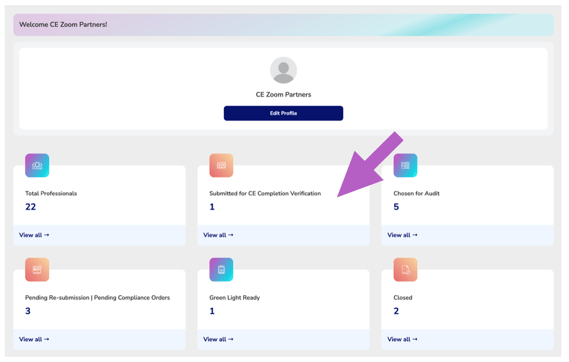Screen dimensions: 569x362
Task: View all Chosen for Audit entries
Action: coord(402,235)
